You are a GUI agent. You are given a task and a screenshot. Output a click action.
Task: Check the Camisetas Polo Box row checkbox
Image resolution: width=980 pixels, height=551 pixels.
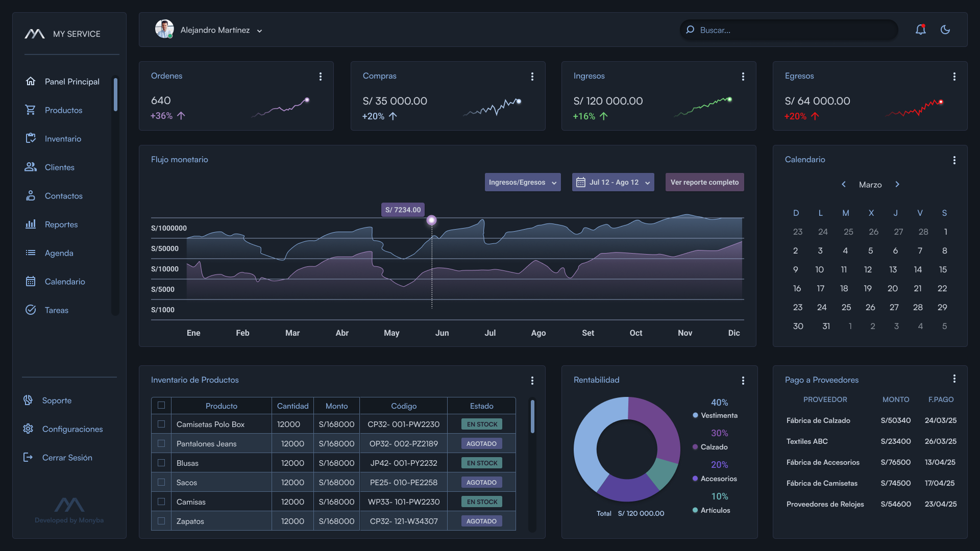click(161, 424)
